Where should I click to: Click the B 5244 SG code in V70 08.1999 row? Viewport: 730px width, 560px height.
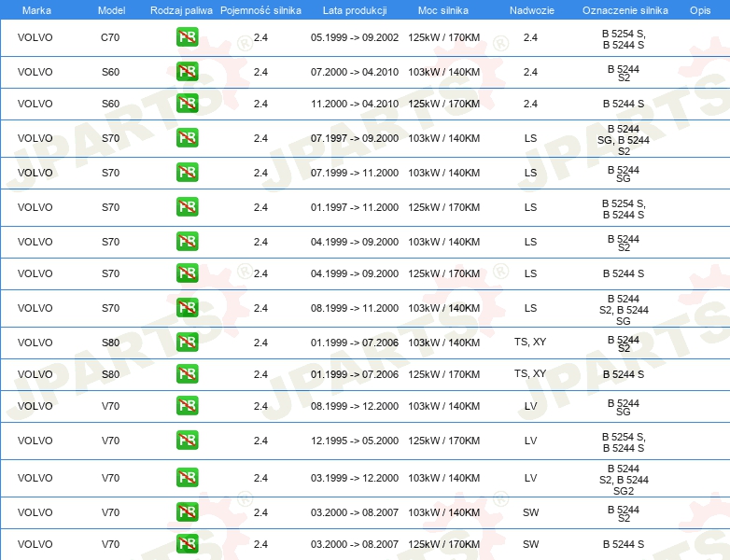coord(624,407)
